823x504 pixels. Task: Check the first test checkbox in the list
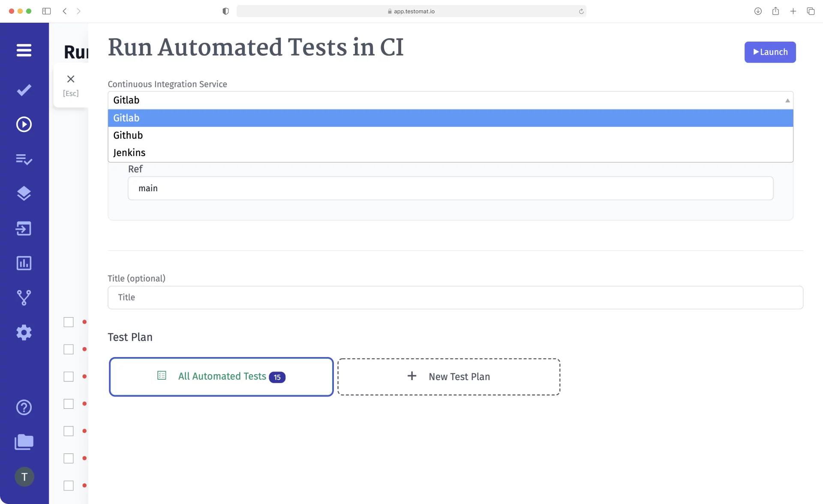pyautogui.click(x=69, y=322)
